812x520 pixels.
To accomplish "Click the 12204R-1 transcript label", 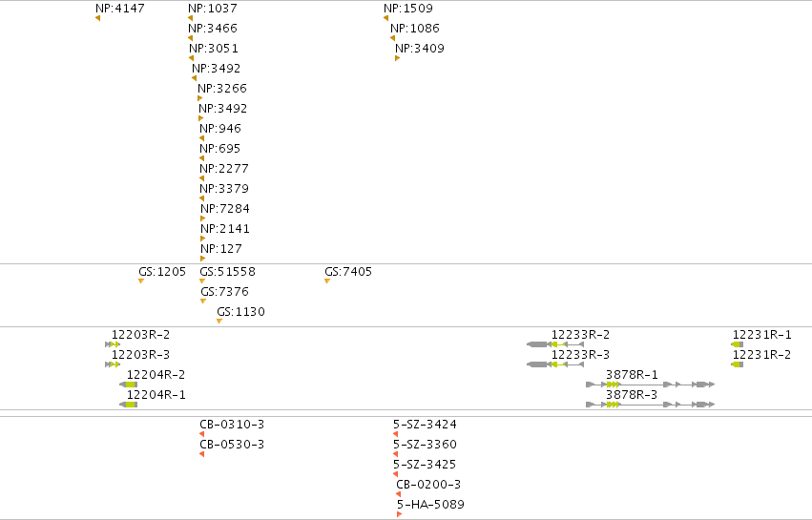I will tap(156, 395).
